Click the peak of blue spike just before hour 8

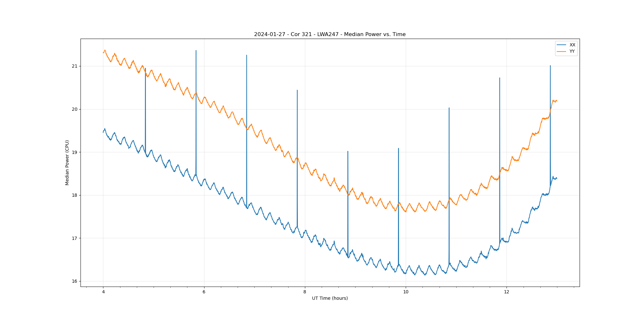tap(297, 90)
